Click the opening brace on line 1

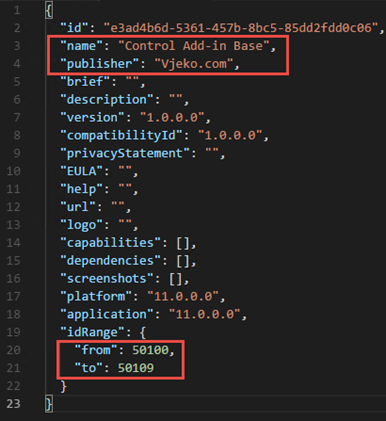coord(49,10)
